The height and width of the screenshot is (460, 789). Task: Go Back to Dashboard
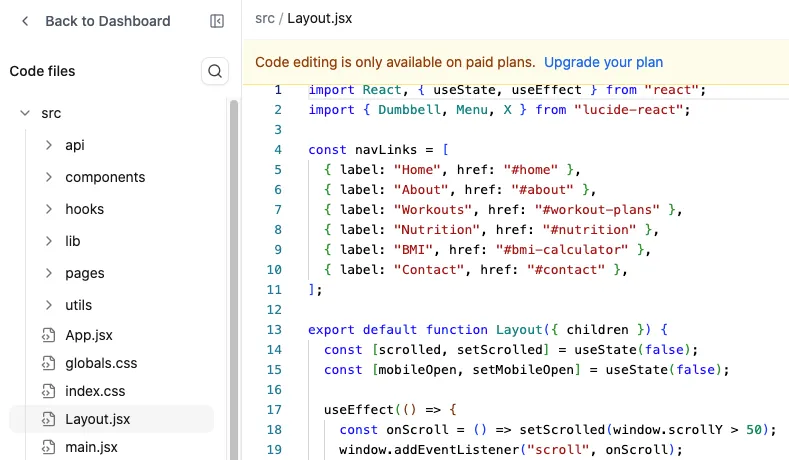[107, 21]
